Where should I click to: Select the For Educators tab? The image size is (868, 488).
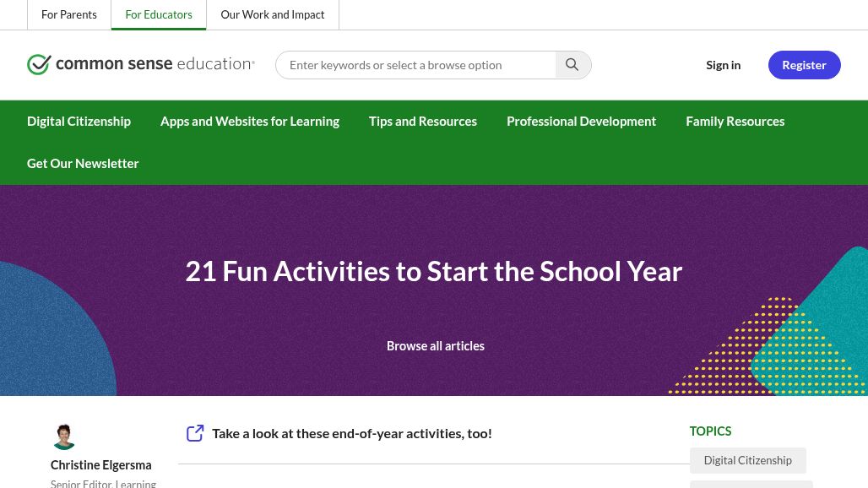159,14
